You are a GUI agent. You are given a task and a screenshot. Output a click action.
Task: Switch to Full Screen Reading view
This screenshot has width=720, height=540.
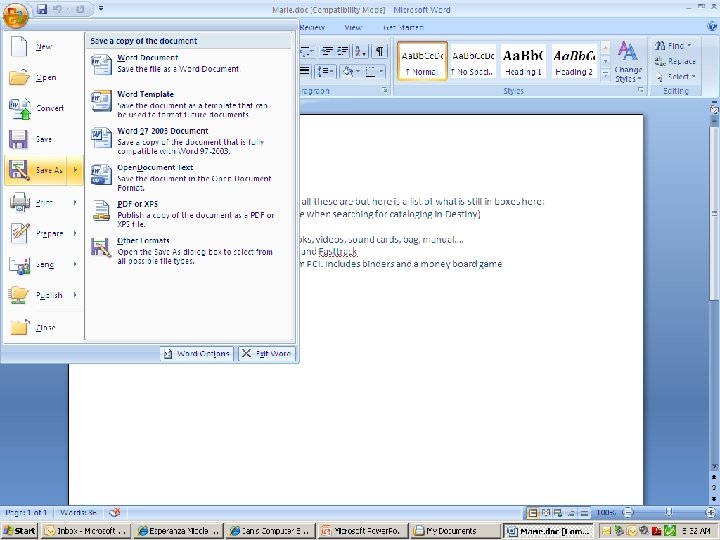(546, 512)
